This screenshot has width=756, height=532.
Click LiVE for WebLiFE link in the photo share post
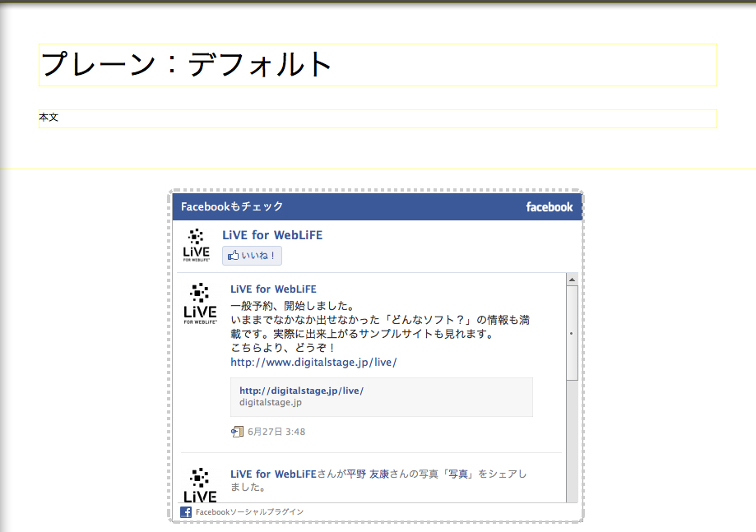click(x=273, y=474)
